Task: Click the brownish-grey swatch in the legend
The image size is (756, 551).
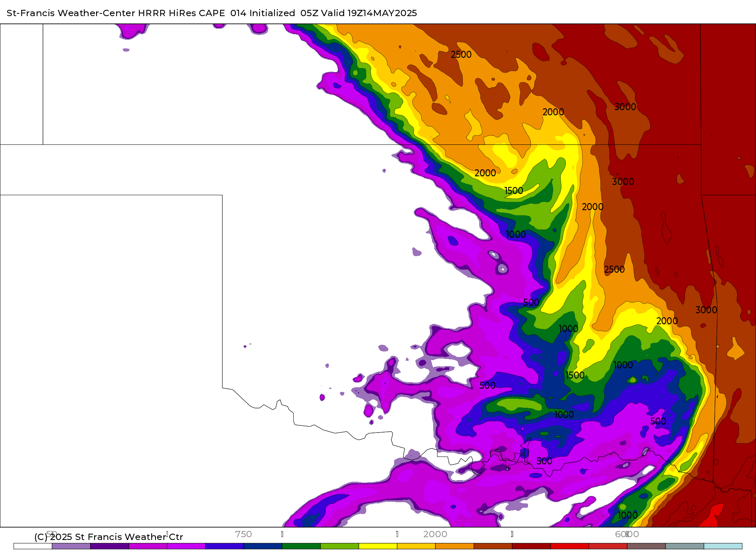Action: (646, 546)
